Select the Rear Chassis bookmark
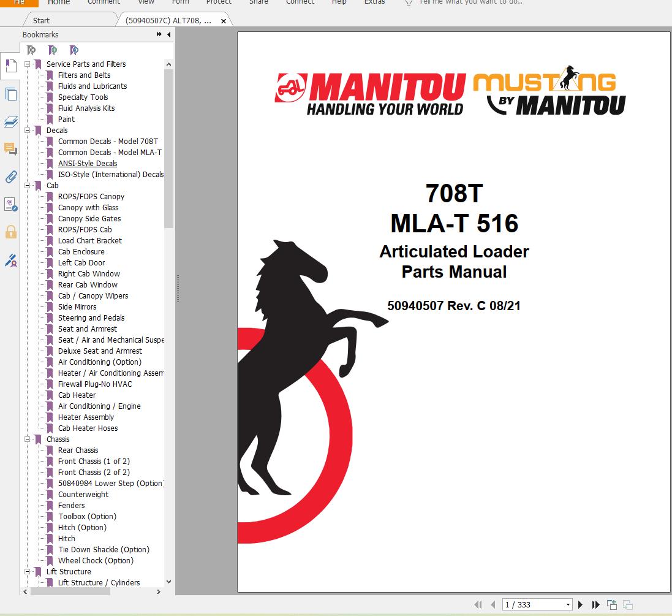The width and height of the screenshot is (672, 616). pyautogui.click(x=78, y=450)
